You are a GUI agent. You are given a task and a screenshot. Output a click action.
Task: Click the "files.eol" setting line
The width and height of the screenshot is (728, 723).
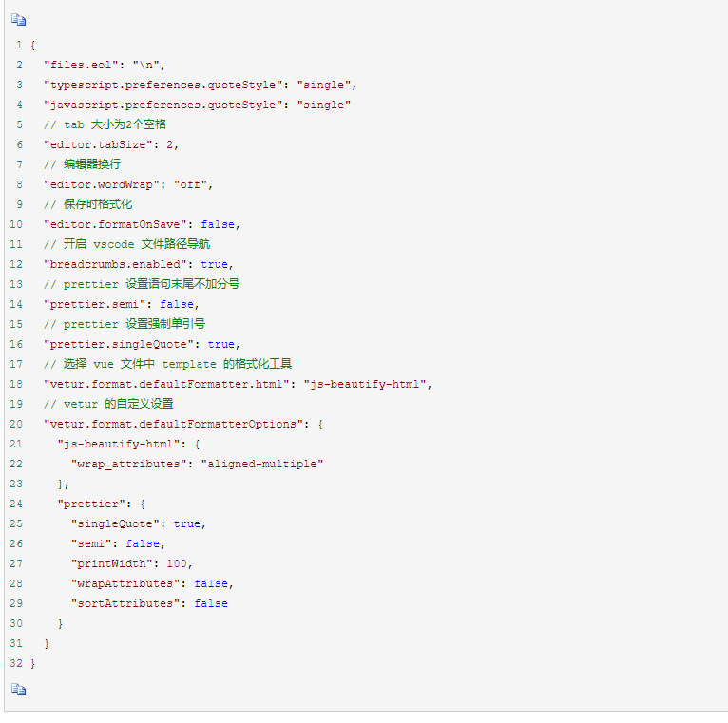click(105, 65)
